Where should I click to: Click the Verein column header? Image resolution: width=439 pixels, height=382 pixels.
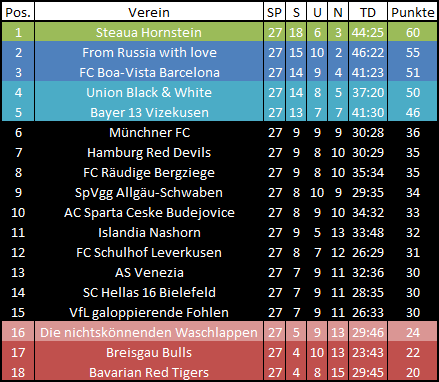(x=149, y=12)
